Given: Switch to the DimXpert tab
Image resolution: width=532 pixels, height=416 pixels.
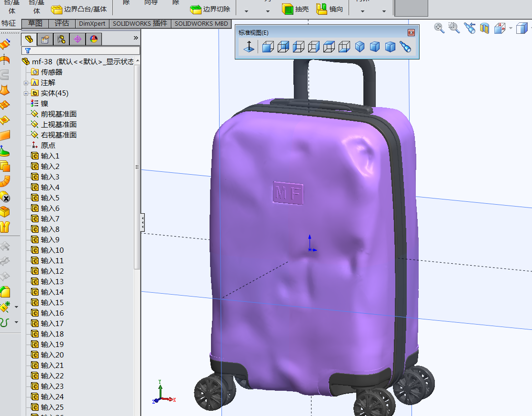Looking at the screenshot, I should pyautogui.click(x=92, y=23).
